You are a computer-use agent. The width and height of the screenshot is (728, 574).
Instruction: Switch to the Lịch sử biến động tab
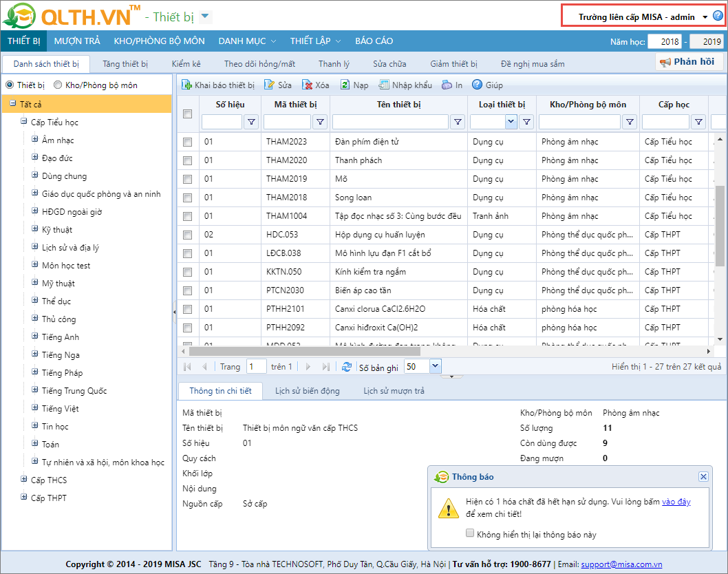click(308, 390)
